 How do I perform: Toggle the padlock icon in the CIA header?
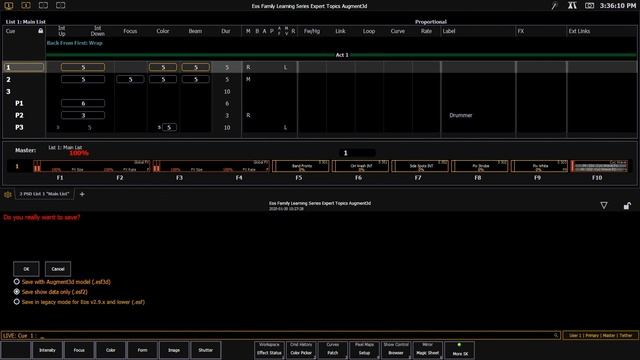(x=627, y=206)
